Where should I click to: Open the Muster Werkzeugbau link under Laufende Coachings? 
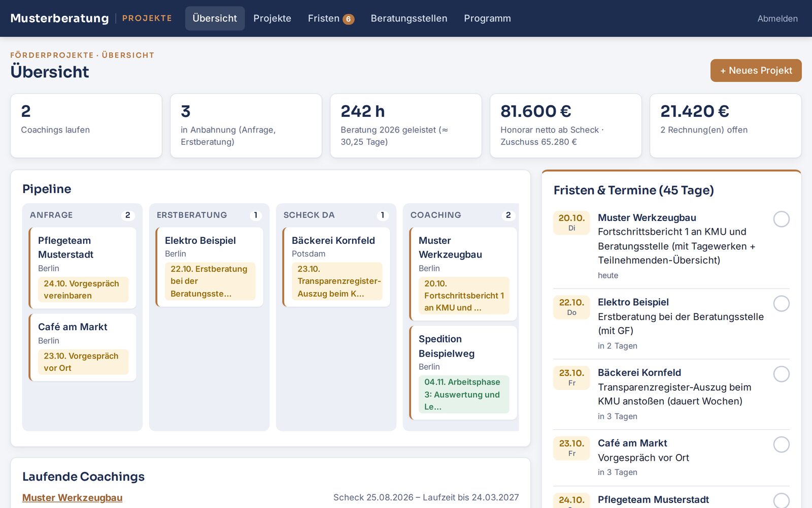point(73,498)
